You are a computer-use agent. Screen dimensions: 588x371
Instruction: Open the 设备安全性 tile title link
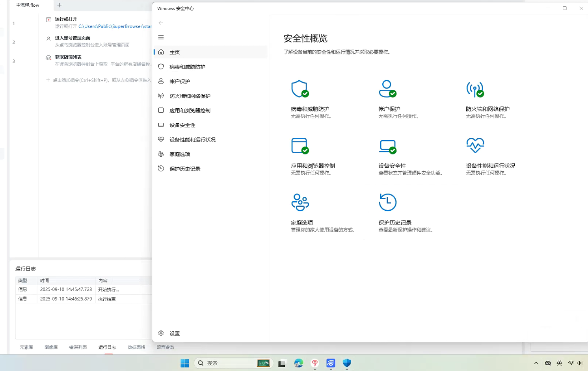(392, 166)
